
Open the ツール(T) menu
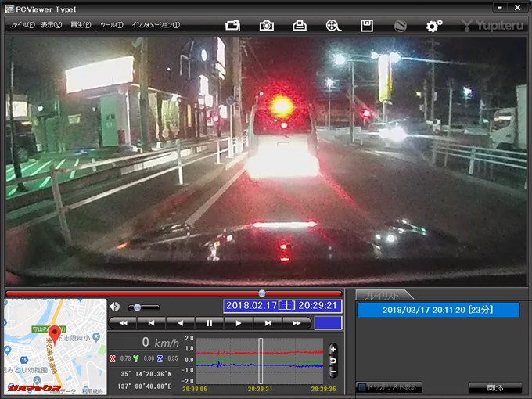(x=111, y=25)
